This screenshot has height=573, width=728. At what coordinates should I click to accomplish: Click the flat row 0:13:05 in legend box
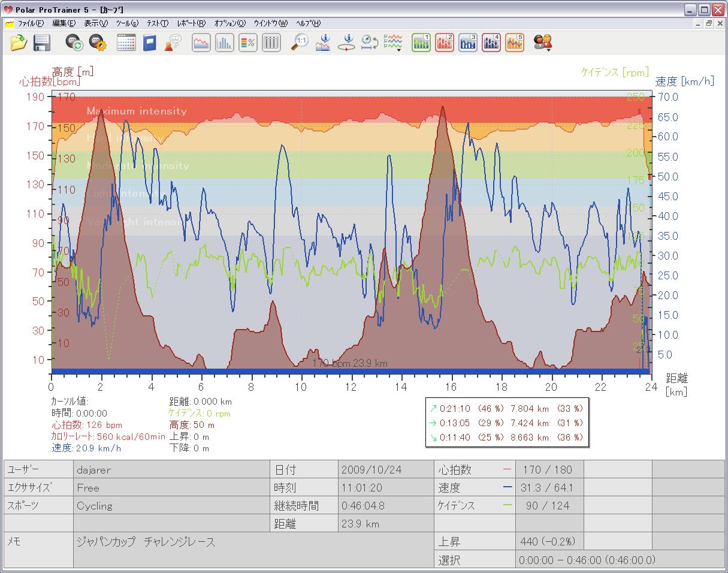pos(506,423)
